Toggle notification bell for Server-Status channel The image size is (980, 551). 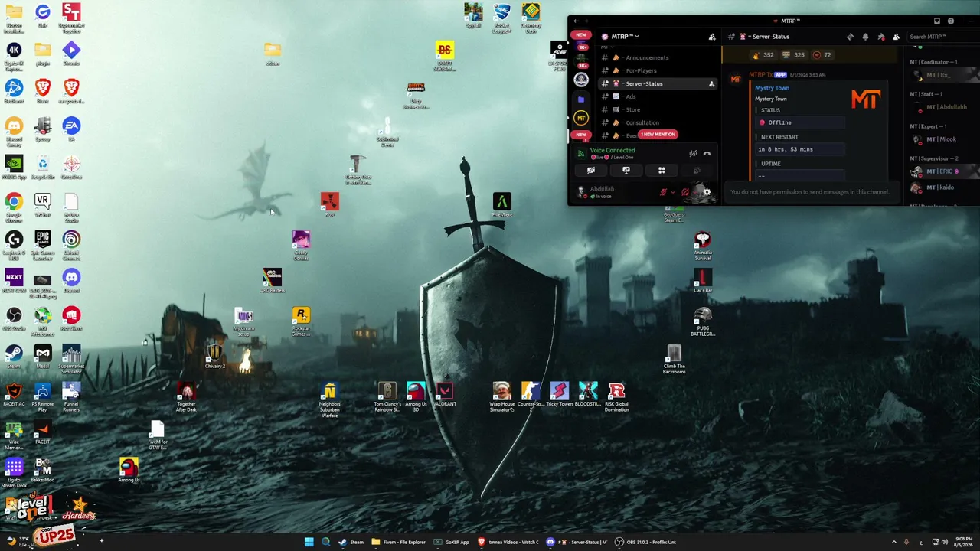pyautogui.click(x=865, y=37)
